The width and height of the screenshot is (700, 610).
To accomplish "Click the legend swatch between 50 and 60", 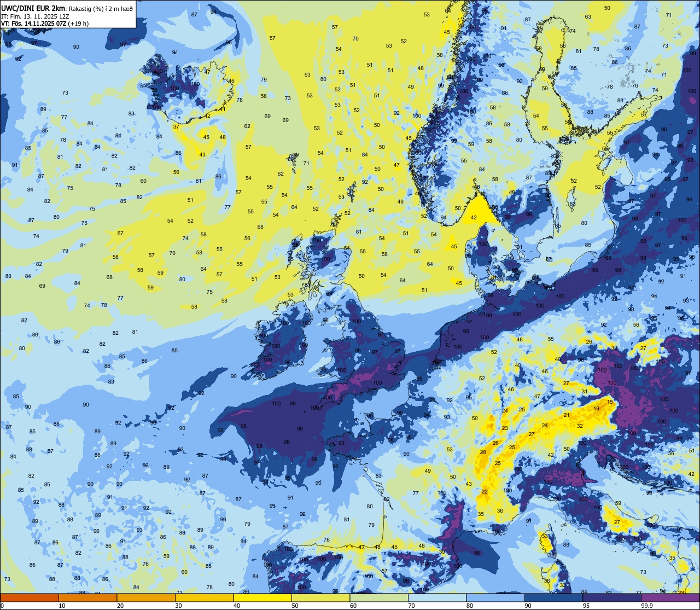I will (x=320, y=598).
